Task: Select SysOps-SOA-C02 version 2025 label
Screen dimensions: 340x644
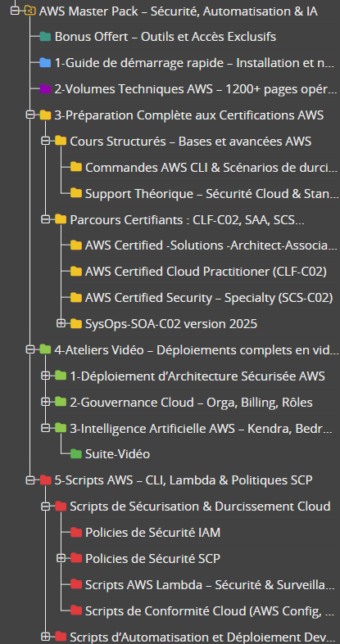Action: point(171,324)
